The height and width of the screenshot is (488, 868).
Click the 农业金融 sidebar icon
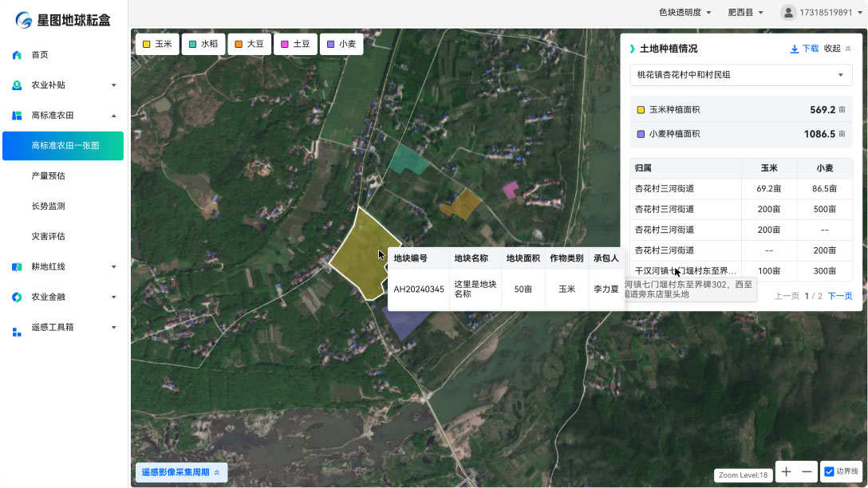tap(17, 297)
